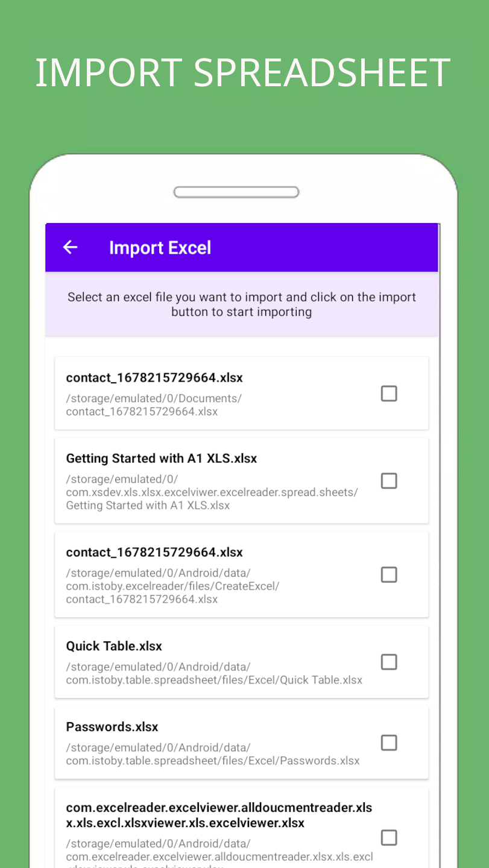489x868 pixels.
Task: Tap the Getting Started with A1 XLS.xlsx title
Action: pyautogui.click(x=162, y=458)
